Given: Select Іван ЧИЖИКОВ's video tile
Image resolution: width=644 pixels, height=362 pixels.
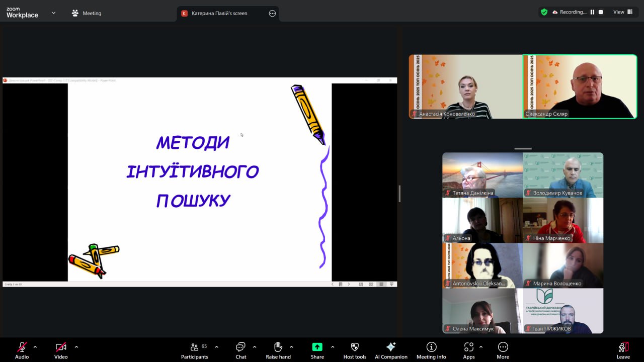Looking at the screenshot, I should [x=563, y=311].
